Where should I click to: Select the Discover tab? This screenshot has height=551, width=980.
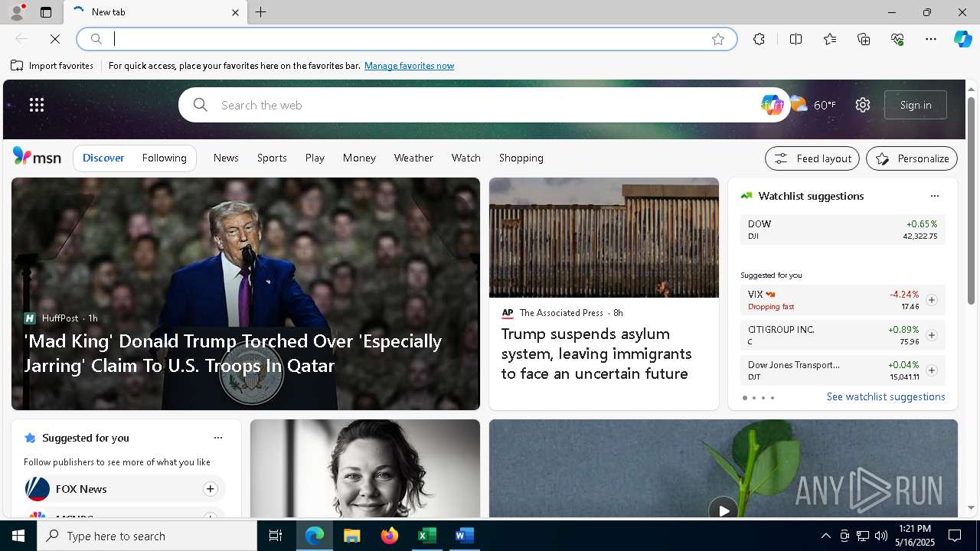click(103, 158)
